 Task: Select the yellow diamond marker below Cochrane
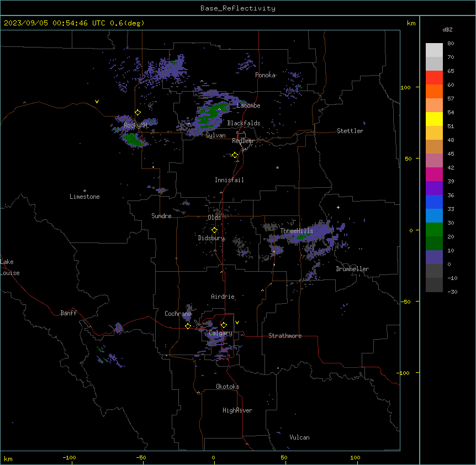[x=188, y=326]
